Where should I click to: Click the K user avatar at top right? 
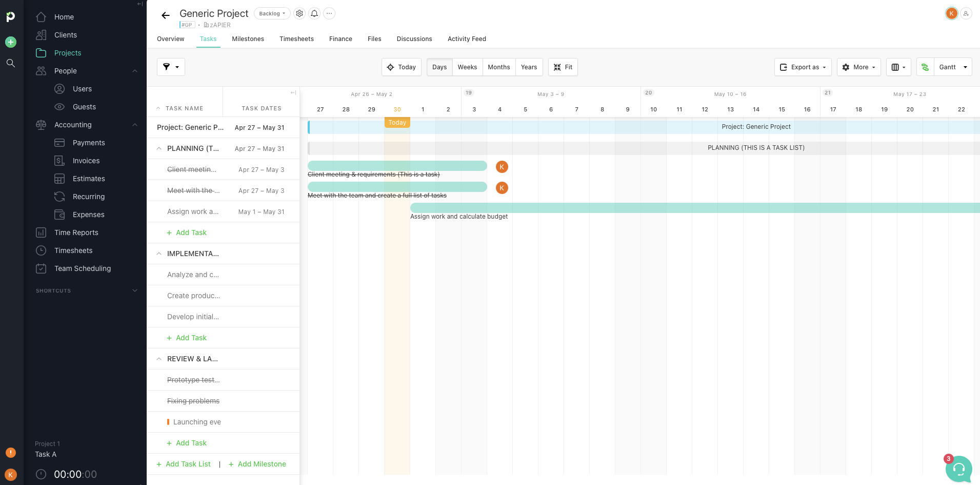(952, 13)
